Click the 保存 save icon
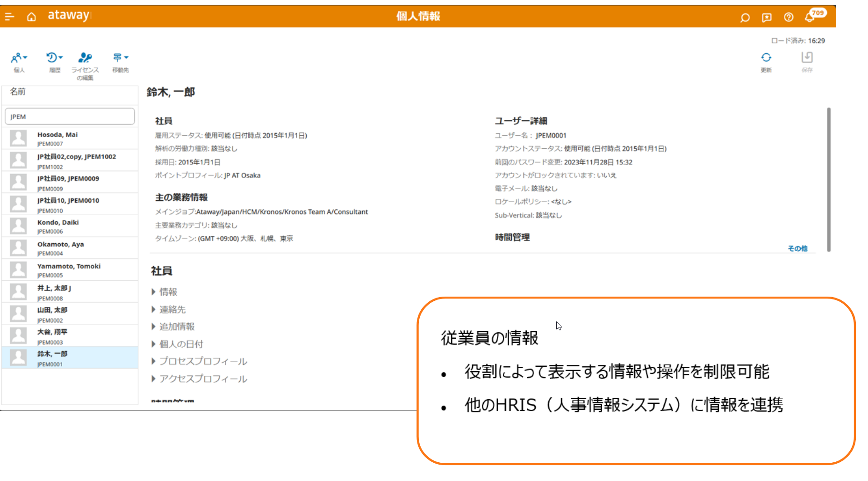The height and width of the screenshot is (481, 868). pyautogui.click(x=807, y=58)
